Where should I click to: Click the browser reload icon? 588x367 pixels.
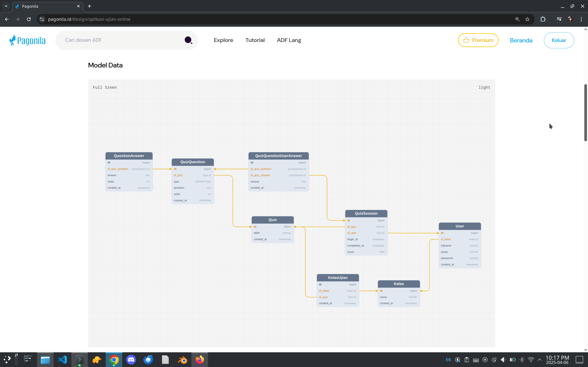(29, 19)
